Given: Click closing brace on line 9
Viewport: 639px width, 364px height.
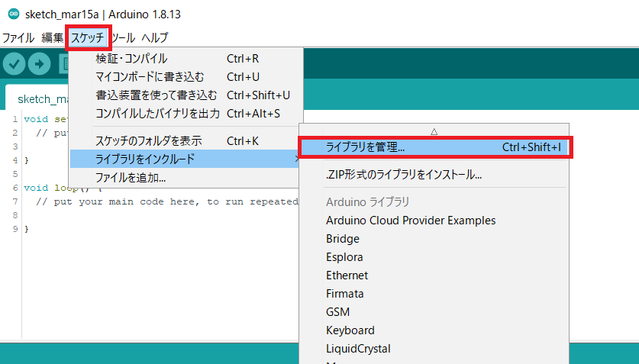Looking at the screenshot, I should point(27,229).
